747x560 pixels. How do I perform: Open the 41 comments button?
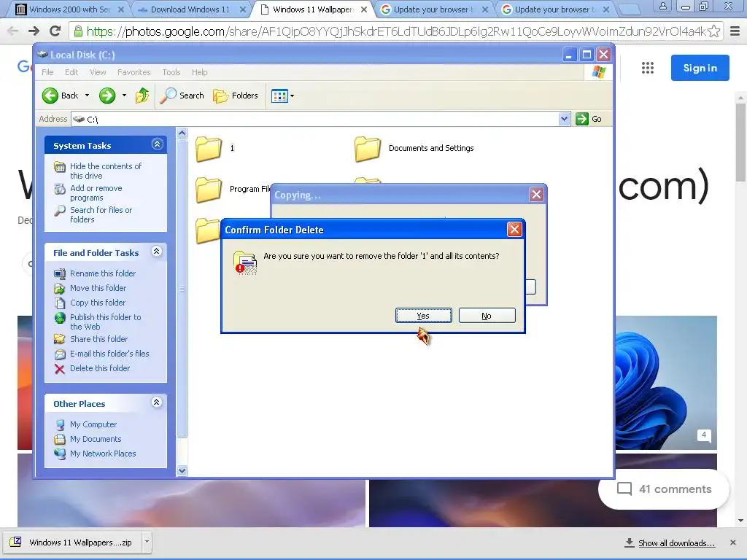(x=664, y=489)
